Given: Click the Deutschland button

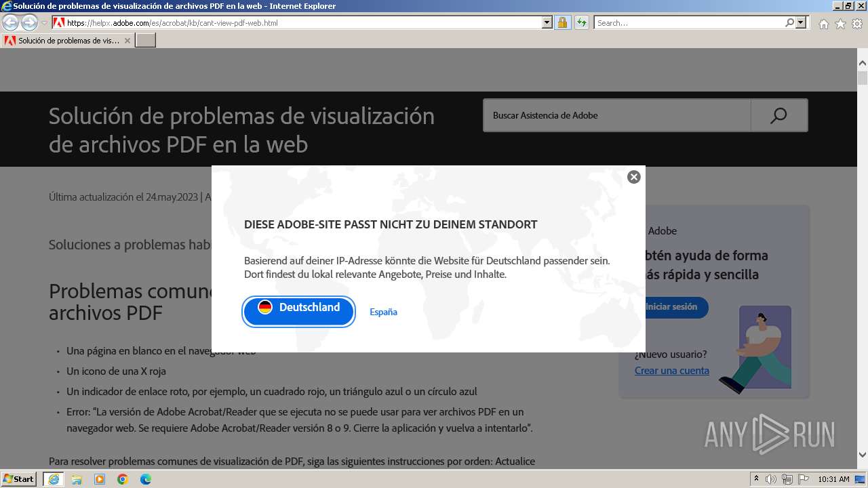Looking at the screenshot, I should click(299, 311).
